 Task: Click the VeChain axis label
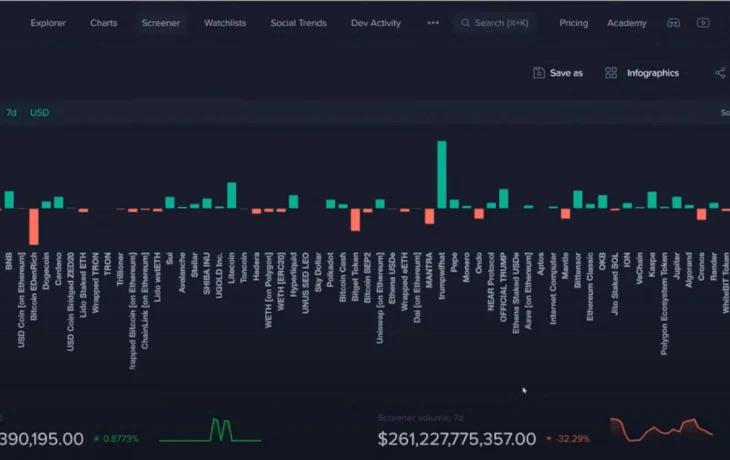tap(639, 268)
